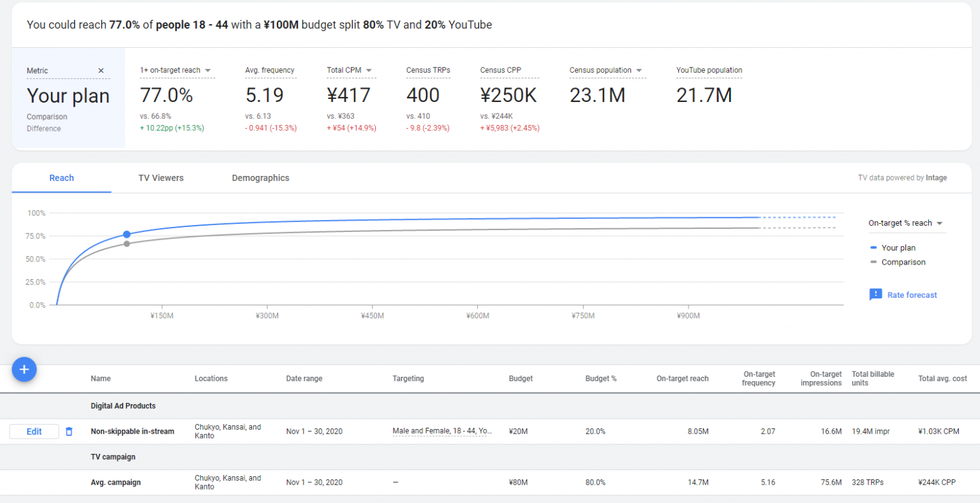Switch to the TV Viewers tab

161,178
